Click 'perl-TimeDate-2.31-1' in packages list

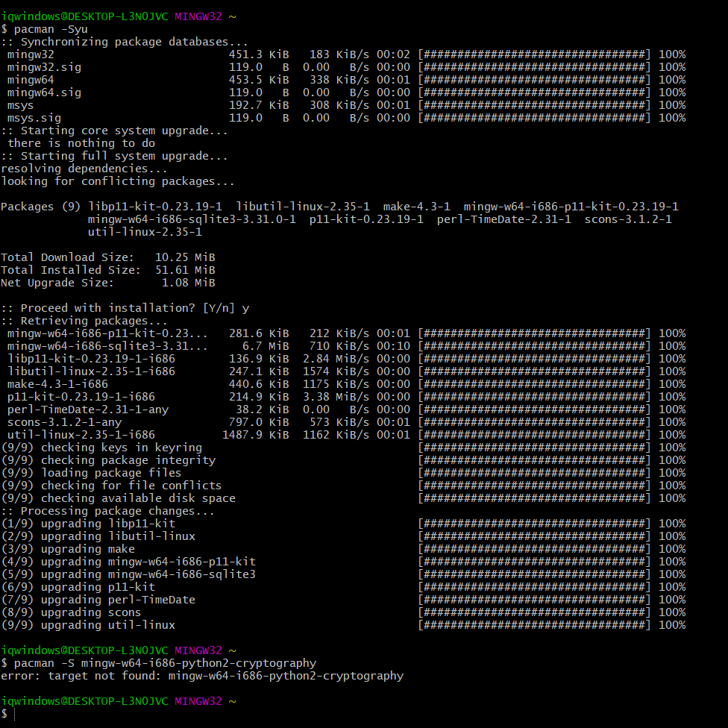point(503,219)
